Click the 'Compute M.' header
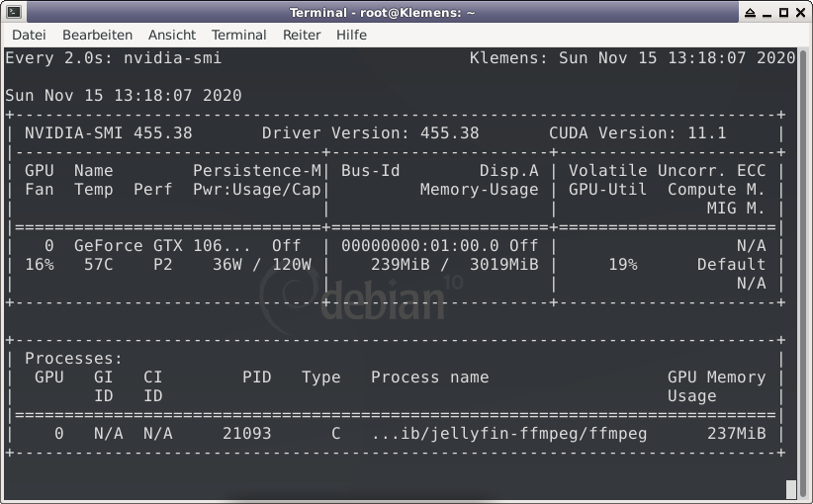813x504 pixels. pyautogui.click(x=716, y=190)
